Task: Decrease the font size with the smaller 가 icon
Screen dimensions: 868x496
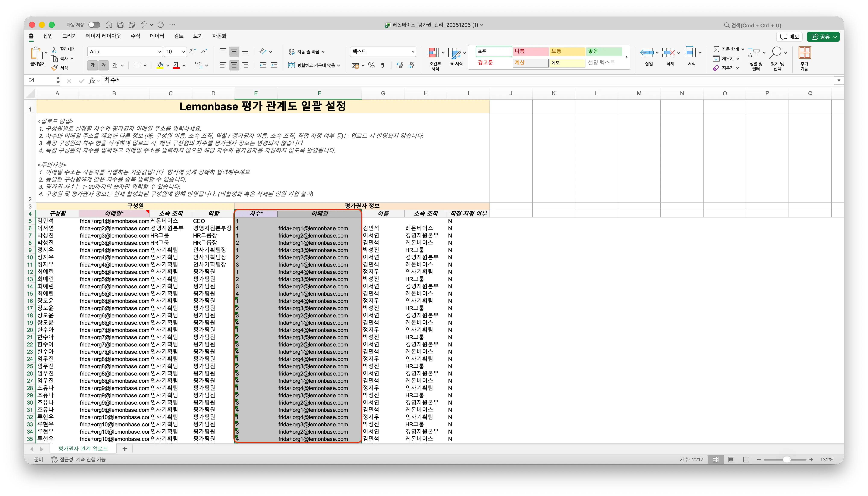Action: point(204,51)
